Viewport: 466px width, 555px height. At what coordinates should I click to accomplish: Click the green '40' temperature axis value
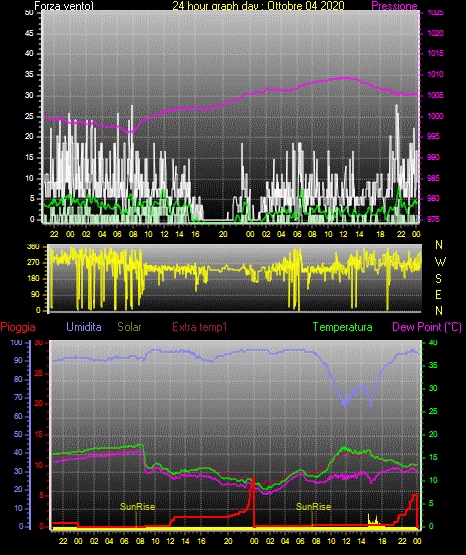pos(433,342)
